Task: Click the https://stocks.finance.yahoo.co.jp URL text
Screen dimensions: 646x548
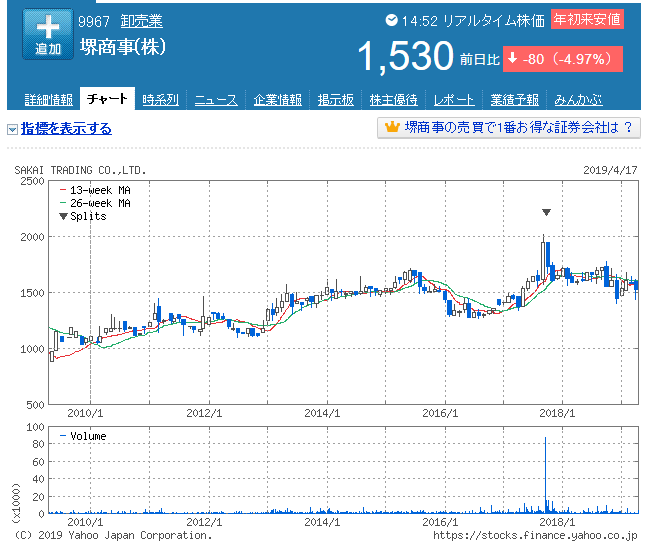Action: (x=535, y=535)
